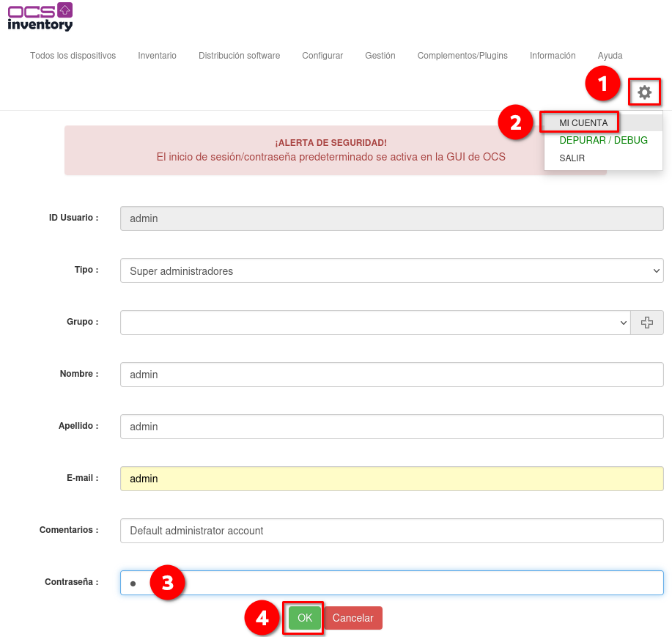Click the OCS Inventory logo
The image size is (672, 637).
click(40, 17)
